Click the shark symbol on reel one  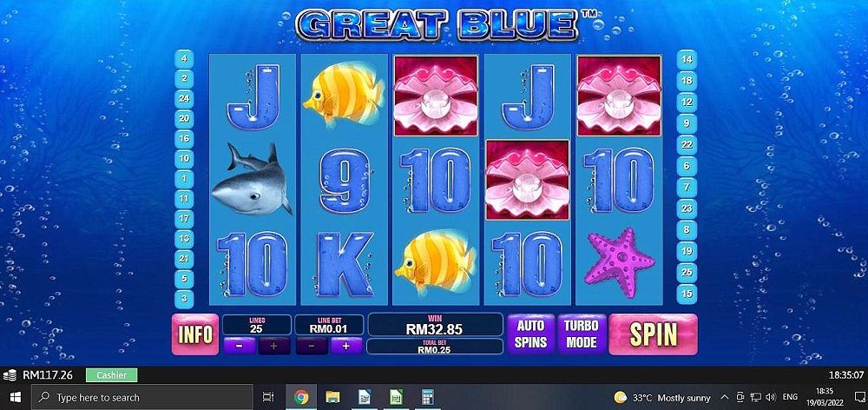252,178
